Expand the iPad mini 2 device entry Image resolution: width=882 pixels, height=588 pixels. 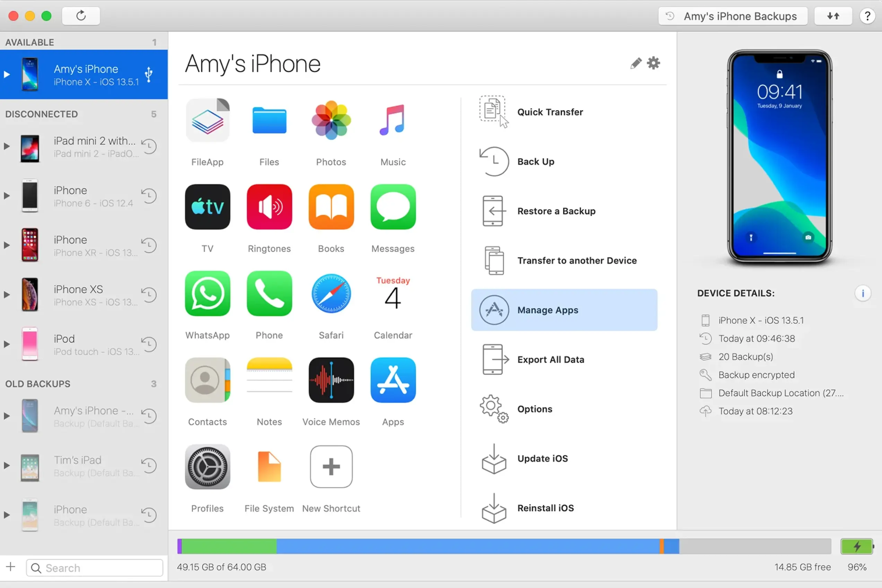7,147
